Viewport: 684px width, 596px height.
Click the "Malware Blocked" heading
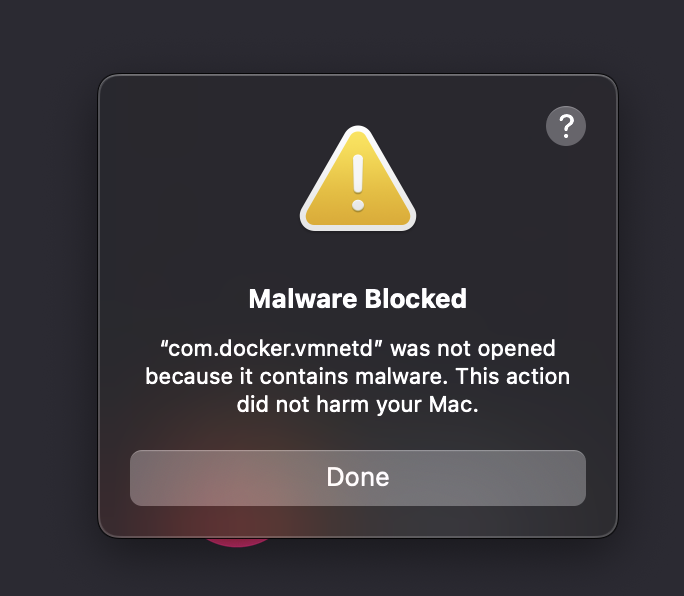pos(358,298)
